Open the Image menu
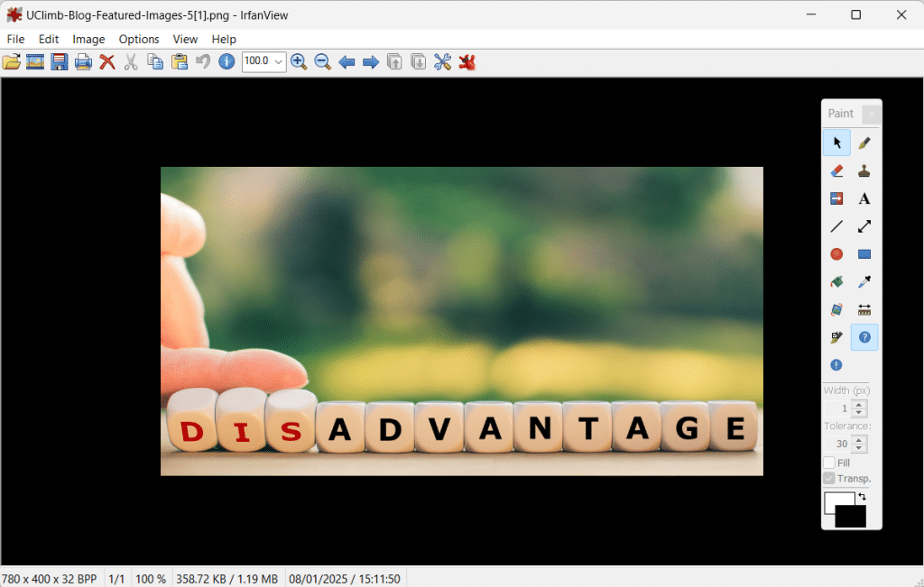The width and height of the screenshot is (924, 587). click(88, 39)
